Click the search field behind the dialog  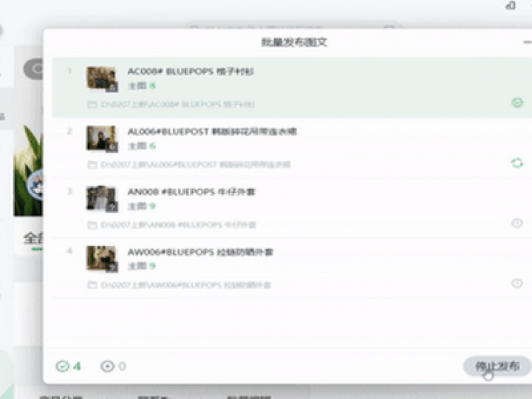click(296, 27)
